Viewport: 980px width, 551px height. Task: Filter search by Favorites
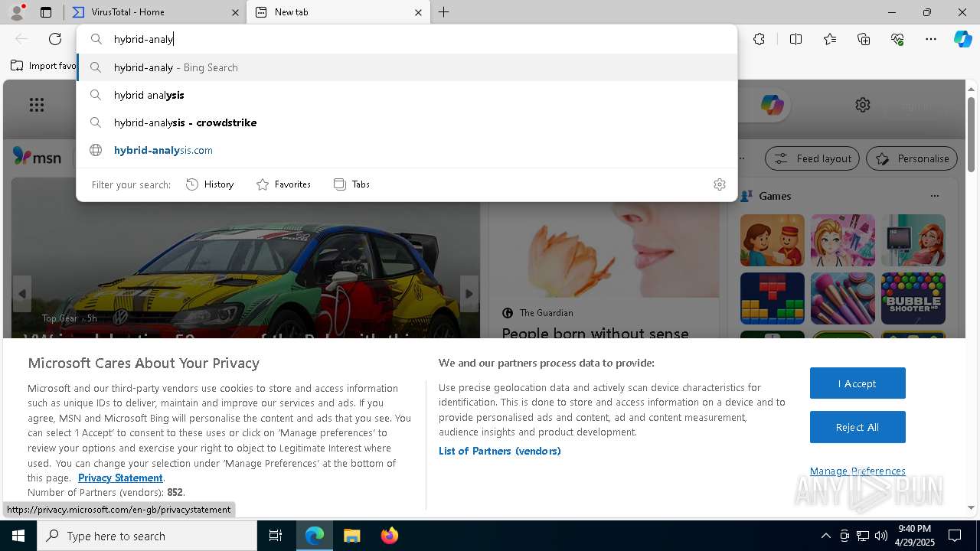tap(283, 184)
